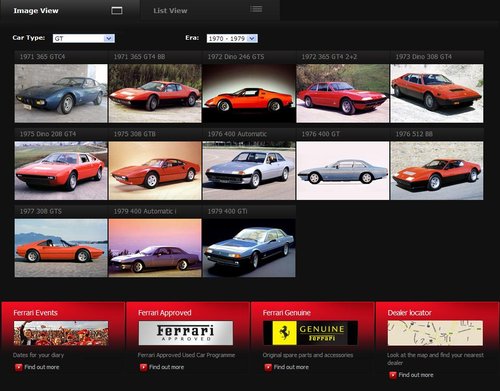Click 'Ferrari Approved Used Car Programme' text

[186, 355]
